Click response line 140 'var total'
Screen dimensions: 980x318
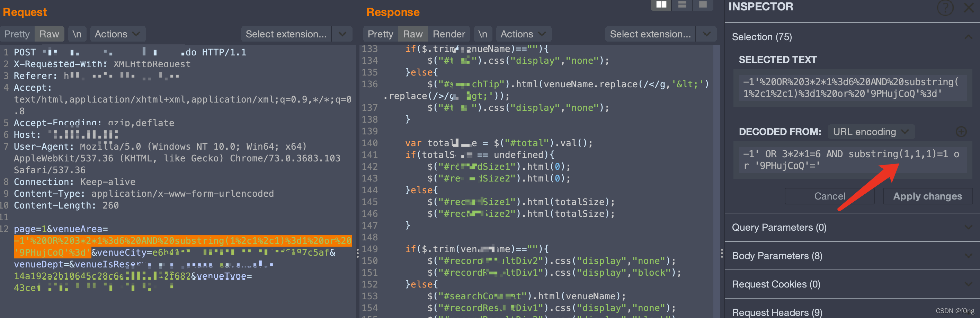pos(499,143)
